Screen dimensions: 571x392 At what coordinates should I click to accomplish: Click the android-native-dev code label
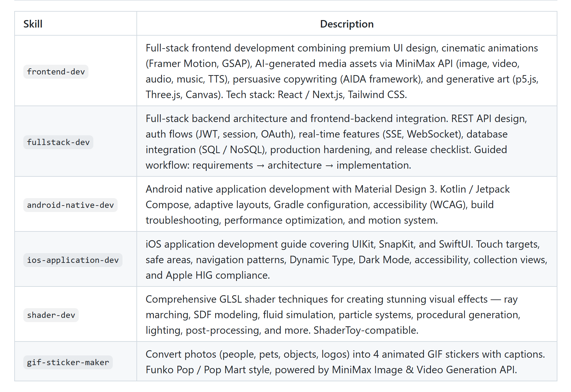tap(70, 205)
